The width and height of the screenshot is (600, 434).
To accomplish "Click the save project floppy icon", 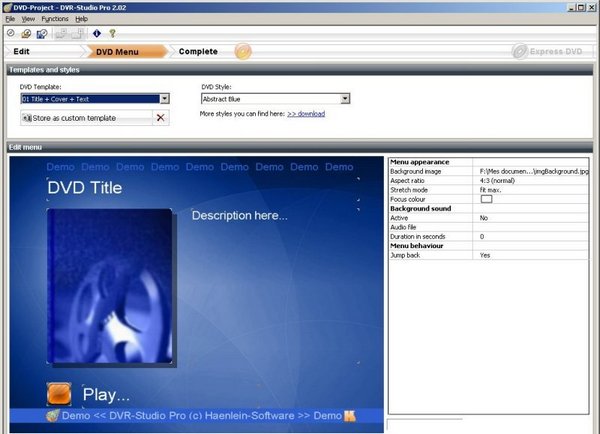I will (x=42, y=34).
